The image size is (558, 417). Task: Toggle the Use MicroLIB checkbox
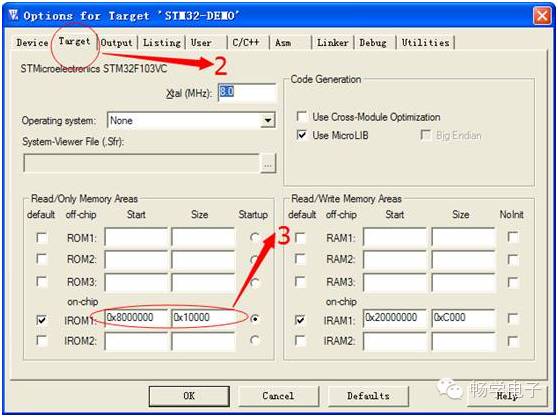[x=302, y=135]
